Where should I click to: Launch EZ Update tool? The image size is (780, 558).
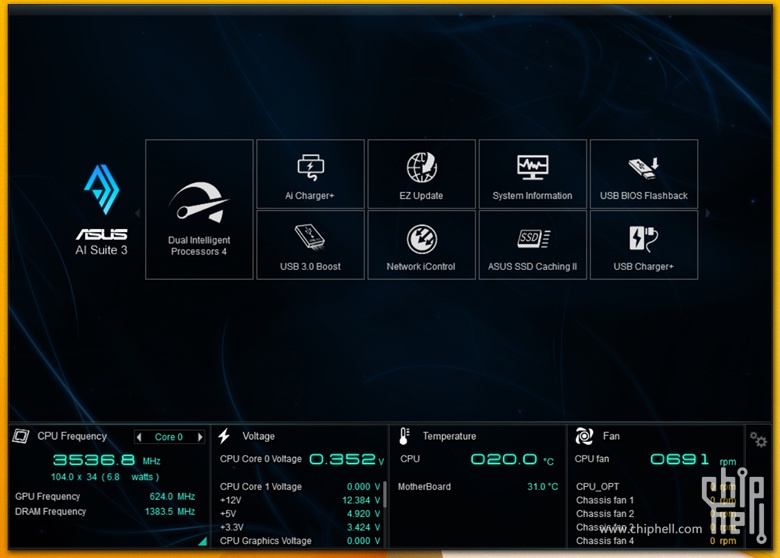(421, 174)
